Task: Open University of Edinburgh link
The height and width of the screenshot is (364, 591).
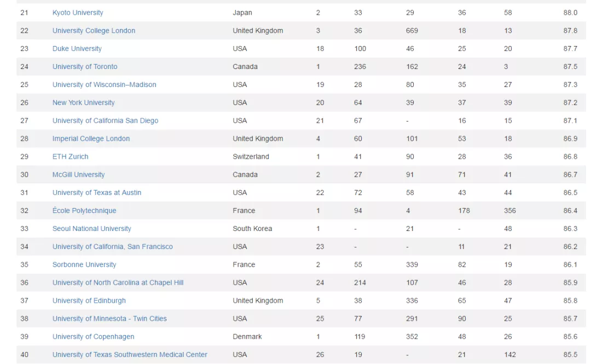Action: point(89,301)
